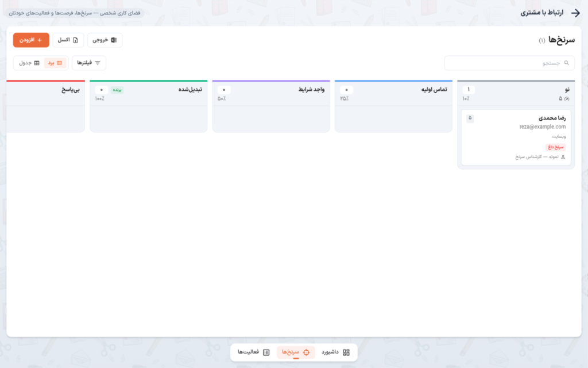Click the green برنده badge
The width and height of the screenshot is (588, 368).
pos(117,90)
